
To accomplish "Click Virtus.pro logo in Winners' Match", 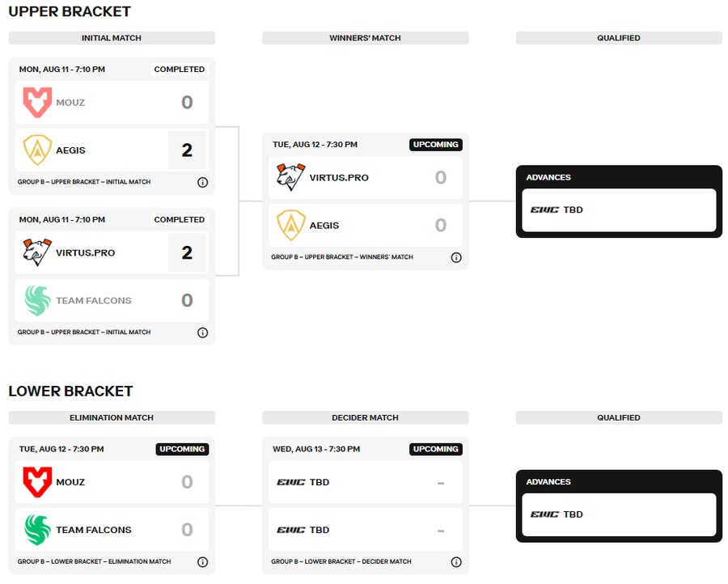I will (290, 177).
